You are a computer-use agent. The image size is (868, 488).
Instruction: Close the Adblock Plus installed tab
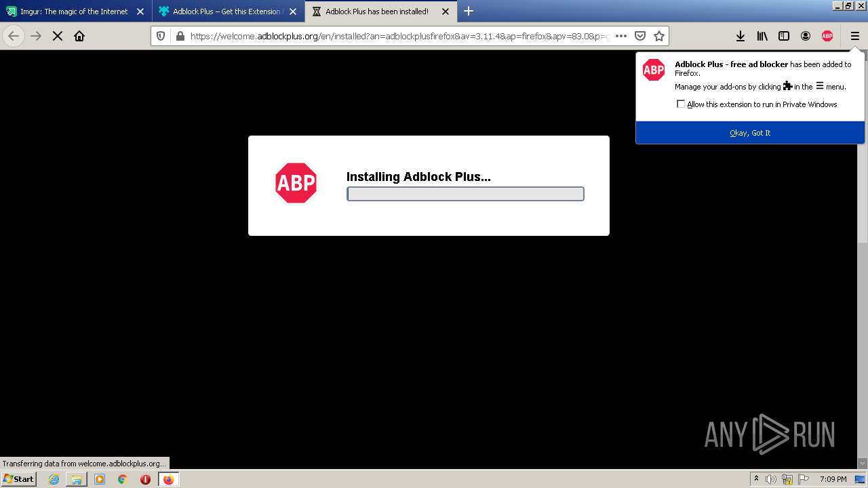click(x=446, y=12)
